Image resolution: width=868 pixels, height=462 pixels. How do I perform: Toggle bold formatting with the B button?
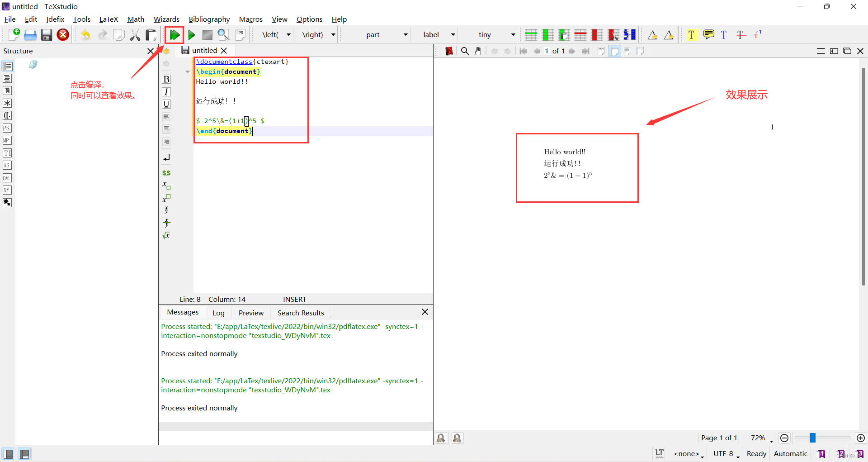pyautogui.click(x=166, y=79)
